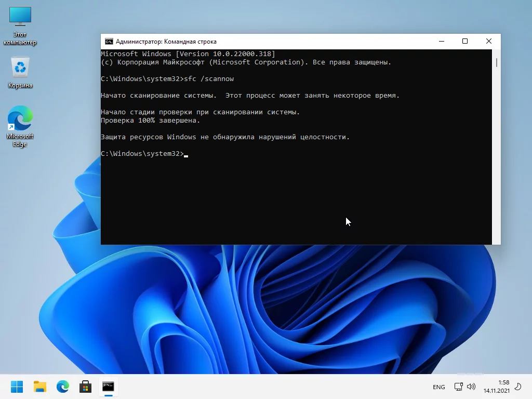The image size is (532, 399).
Task: Select the Microsoft Edge desktop shortcut
Action: tap(20, 119)
